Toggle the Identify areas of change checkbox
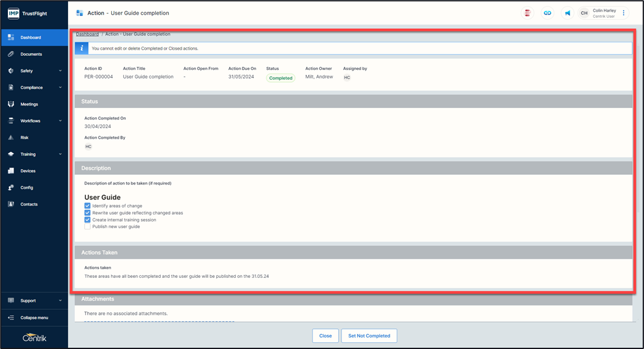The width and height of the screenshot is (644, 349). tap(87, 206)
